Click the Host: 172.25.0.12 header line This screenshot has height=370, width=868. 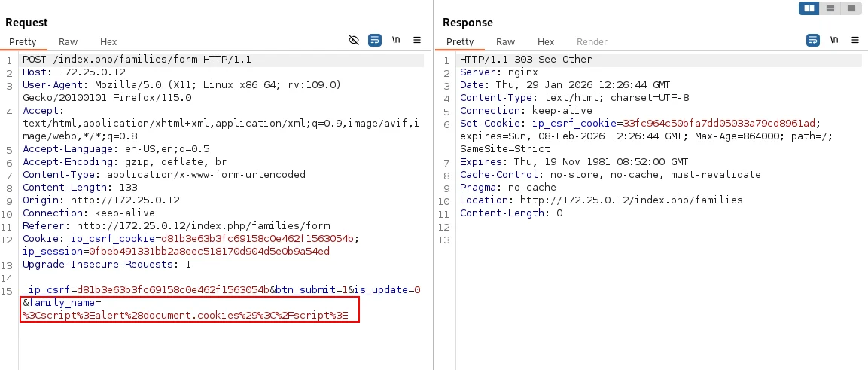75,72
